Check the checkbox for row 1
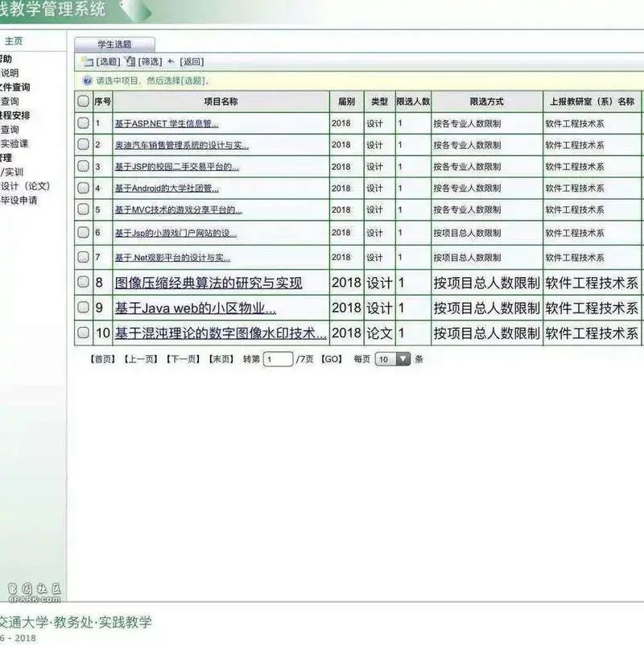The height and width of the screenshot is (646, 644). click(84, 122)
